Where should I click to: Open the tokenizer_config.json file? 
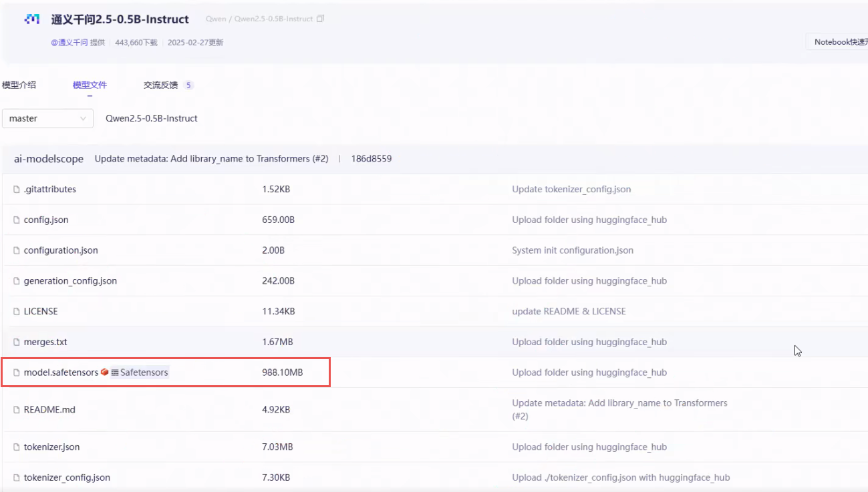(x=67, y=478)
